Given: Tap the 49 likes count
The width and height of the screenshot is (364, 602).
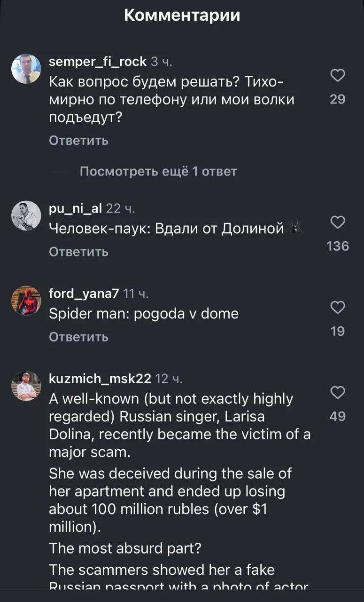Looking at the screenshot, I should (338, 416).
